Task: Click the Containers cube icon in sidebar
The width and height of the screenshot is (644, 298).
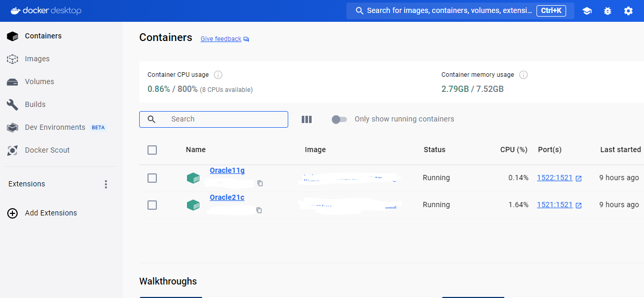Action: (12, 36)
